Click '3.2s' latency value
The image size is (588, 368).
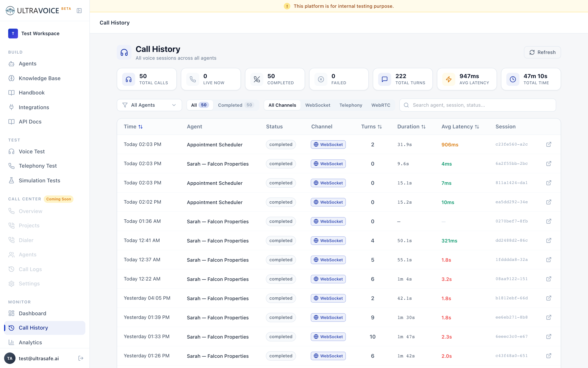[x=446, y=279]
